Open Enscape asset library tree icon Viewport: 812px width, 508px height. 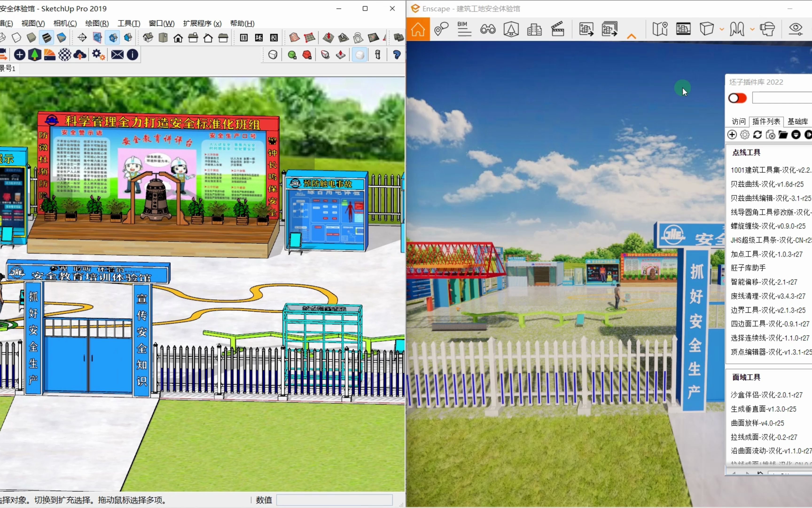click(511, 29)
